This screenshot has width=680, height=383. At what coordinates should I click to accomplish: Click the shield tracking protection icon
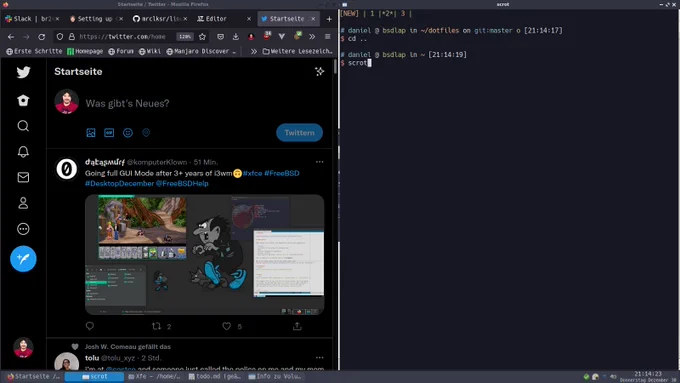[60, 37]
